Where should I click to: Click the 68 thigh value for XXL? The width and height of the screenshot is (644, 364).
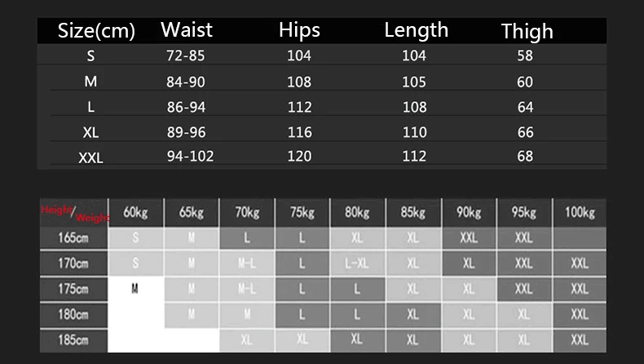coord(525,156)
